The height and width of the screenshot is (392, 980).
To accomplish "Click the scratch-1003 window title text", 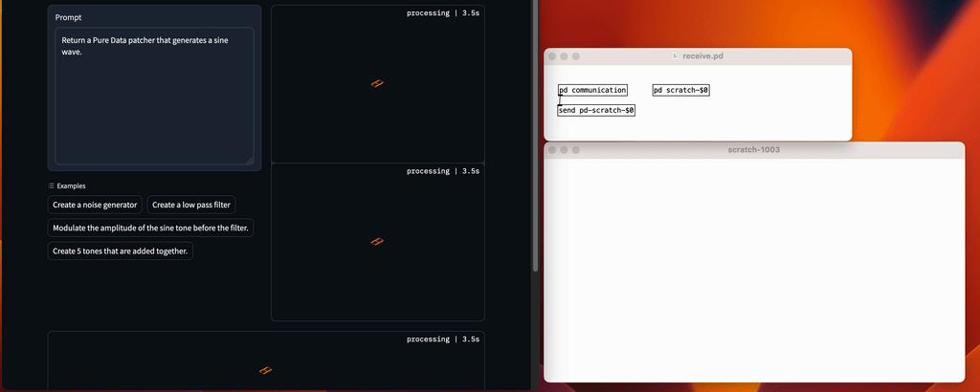I will point(754,150).
